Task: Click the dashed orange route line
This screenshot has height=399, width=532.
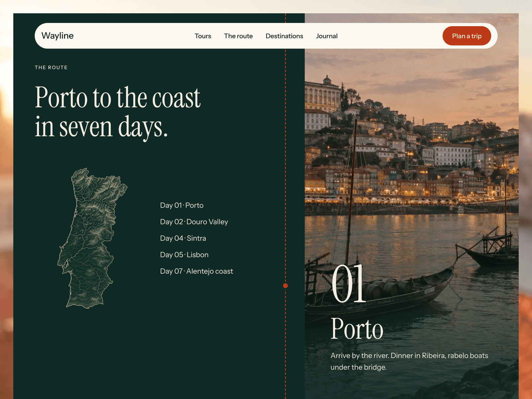Action: point(285,166)
